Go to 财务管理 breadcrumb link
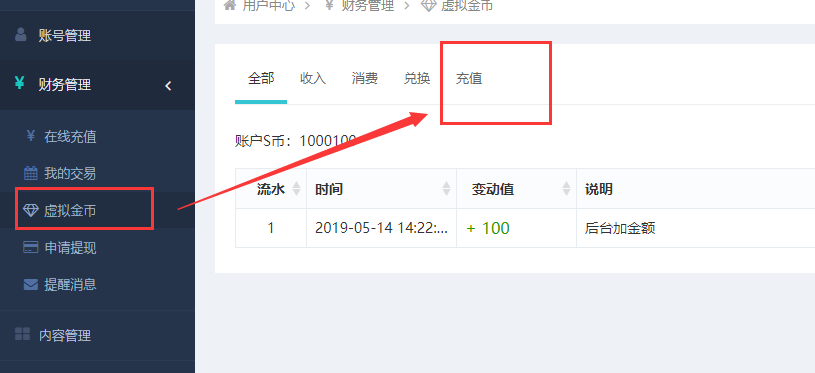This screenshot has height=373, width=815. click(x=368, y=6)
